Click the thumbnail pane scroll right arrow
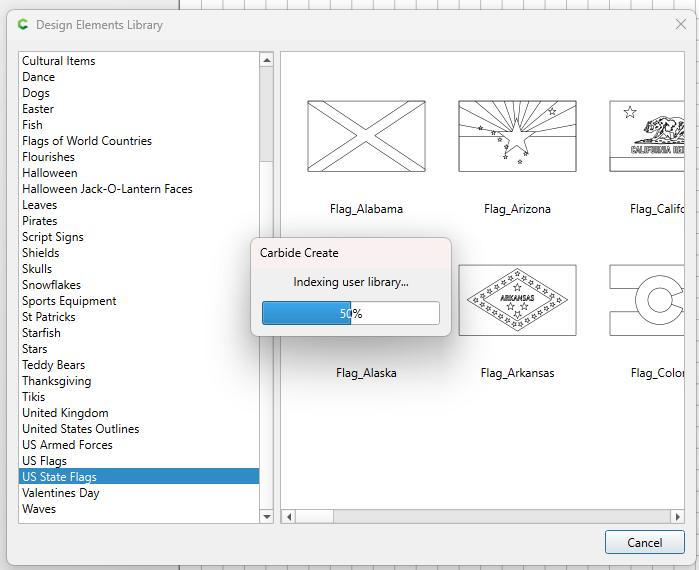This screenshot has height=570, width=699. (x=678, y=517)
